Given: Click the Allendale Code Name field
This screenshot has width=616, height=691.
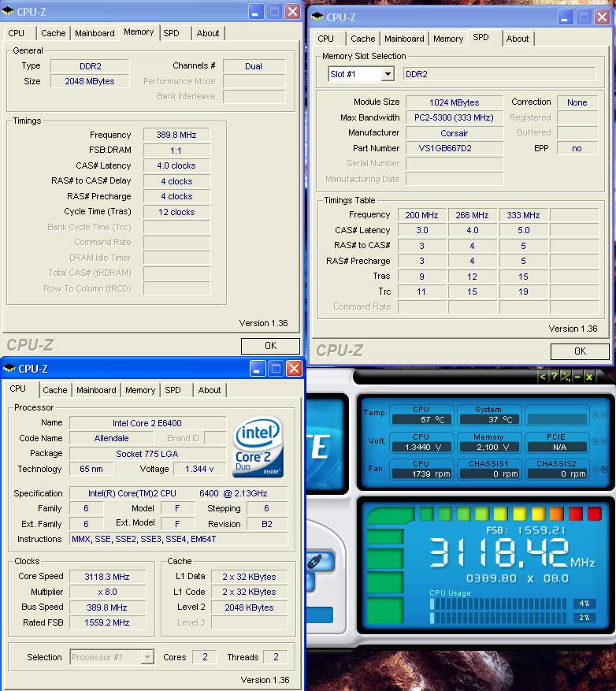Looking at the screenshot, I should 112,438.
